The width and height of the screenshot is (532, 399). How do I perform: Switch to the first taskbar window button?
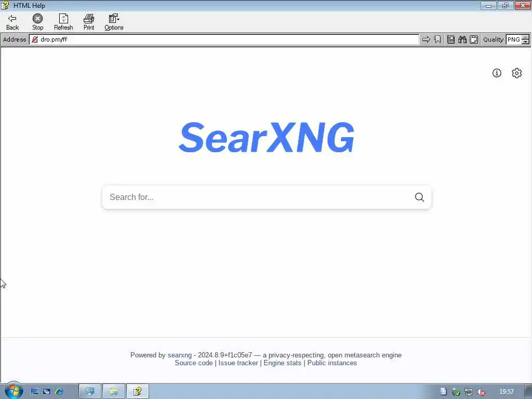[90, 392]
